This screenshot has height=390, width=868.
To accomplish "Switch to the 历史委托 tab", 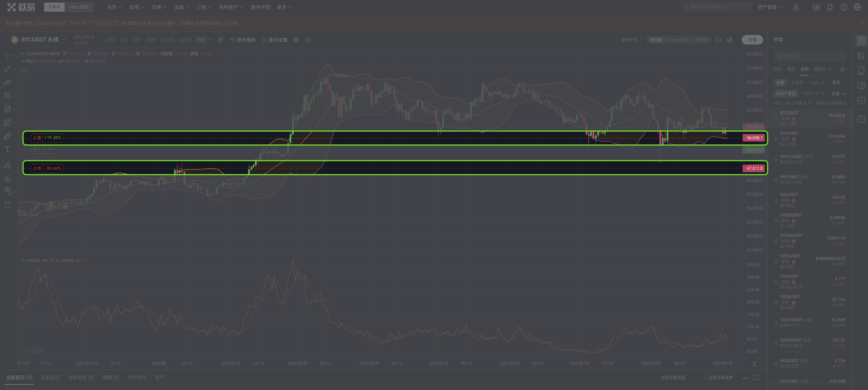I will coord(50,377).
